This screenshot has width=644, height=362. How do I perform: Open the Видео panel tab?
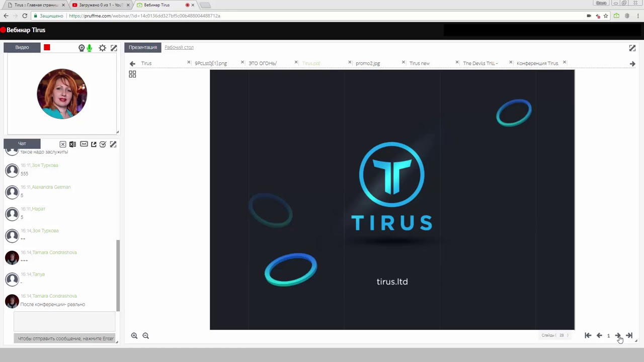(x=22, y=47)
